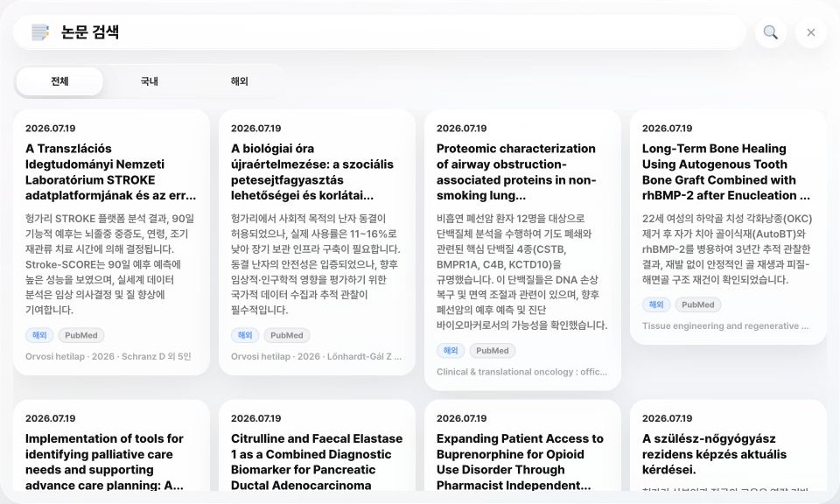Click 'Tissue engineering and regenerative' journal text

coord(726,325)
